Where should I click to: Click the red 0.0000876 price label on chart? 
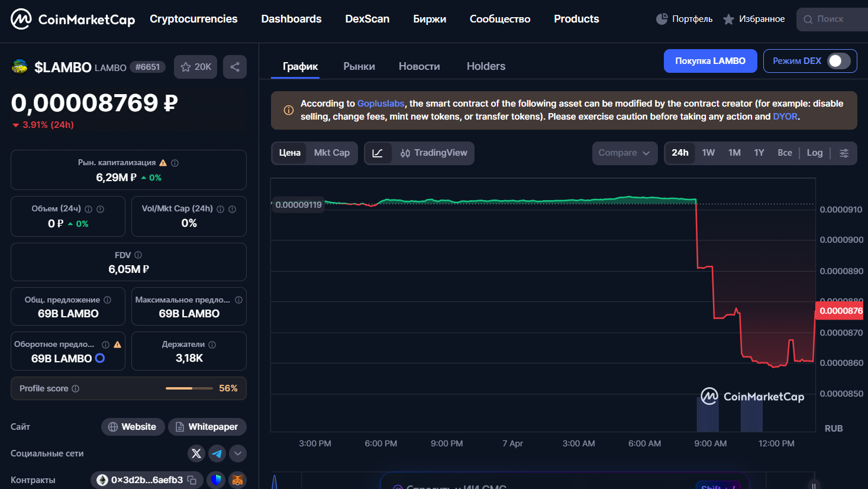tap(840, 311)
